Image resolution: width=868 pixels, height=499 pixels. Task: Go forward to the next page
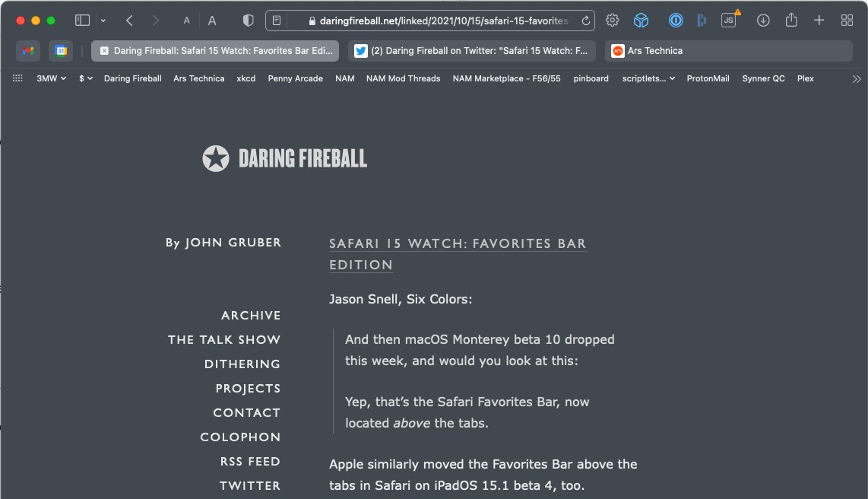[x=156, y=21]
